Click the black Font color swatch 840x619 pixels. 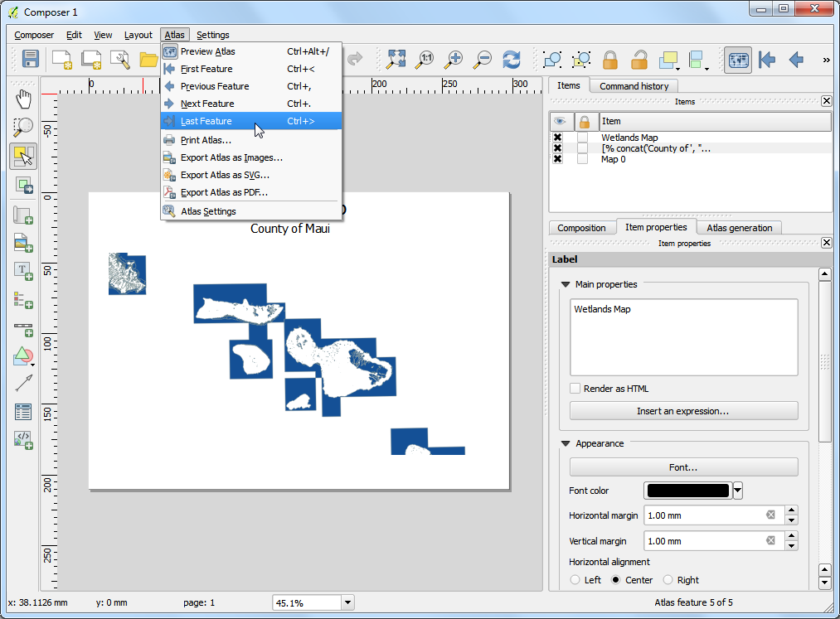[x=688, y=491]
